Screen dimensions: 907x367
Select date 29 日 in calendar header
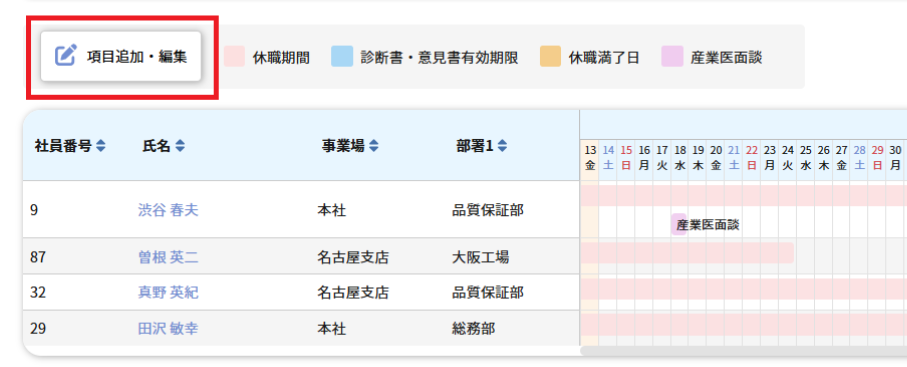[x=877, y=157]
